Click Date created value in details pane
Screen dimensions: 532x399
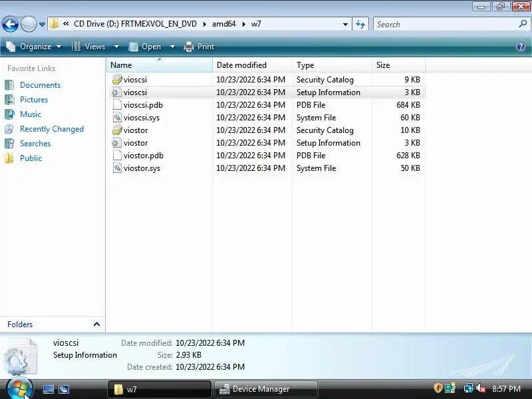[x=210, y=367]
